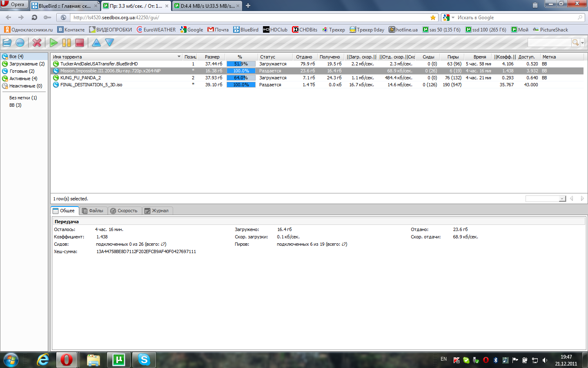Open the HDClub bookmark
Image resolution: width=588 pixels, height=368 pixels.
[x=275, y=29]
